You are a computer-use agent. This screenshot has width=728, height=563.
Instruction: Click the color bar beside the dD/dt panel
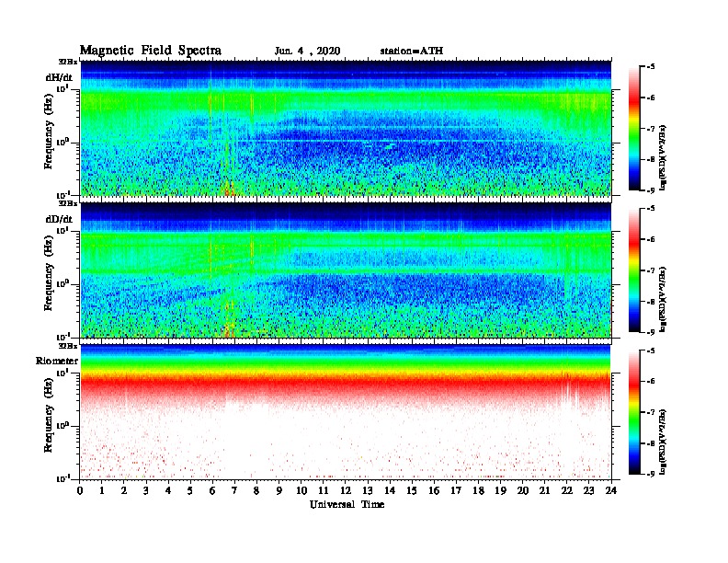(634, 270)
